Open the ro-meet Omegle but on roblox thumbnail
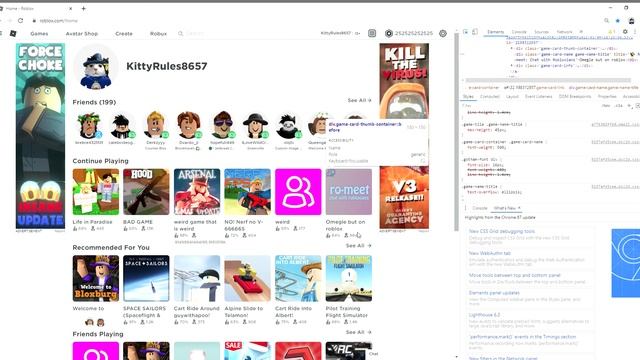The width and height of the screenshot is (640, 360). click(x=349, y=192)
